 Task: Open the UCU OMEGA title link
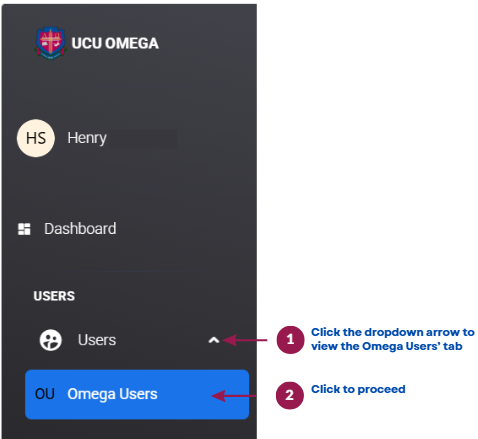[x=115, y=43]
